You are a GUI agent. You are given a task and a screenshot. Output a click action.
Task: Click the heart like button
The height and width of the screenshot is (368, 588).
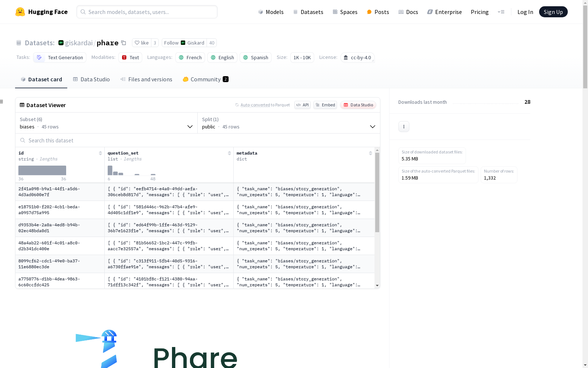coord(141,43)
